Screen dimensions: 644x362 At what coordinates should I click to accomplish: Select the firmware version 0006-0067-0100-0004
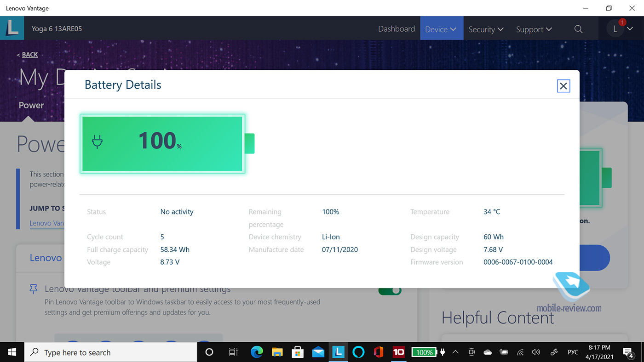(518, 262)
